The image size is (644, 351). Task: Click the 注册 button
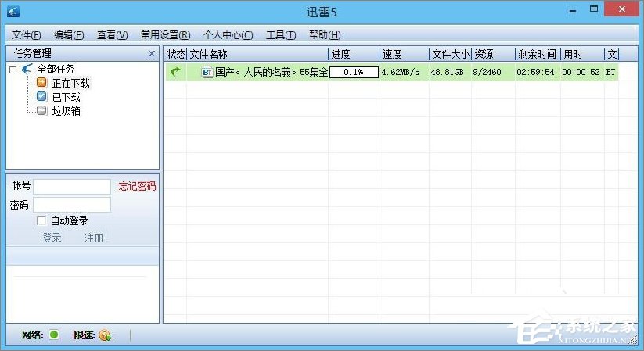[94, 238]
